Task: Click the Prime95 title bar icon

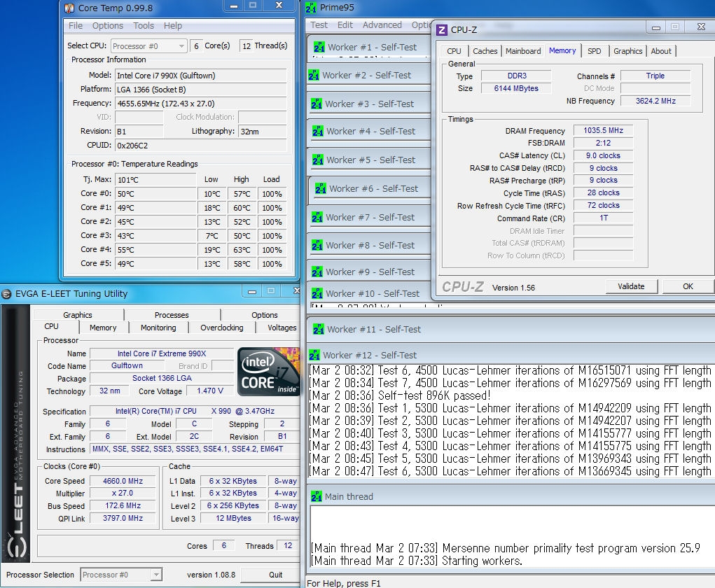Action: click(x=311, y=8)
